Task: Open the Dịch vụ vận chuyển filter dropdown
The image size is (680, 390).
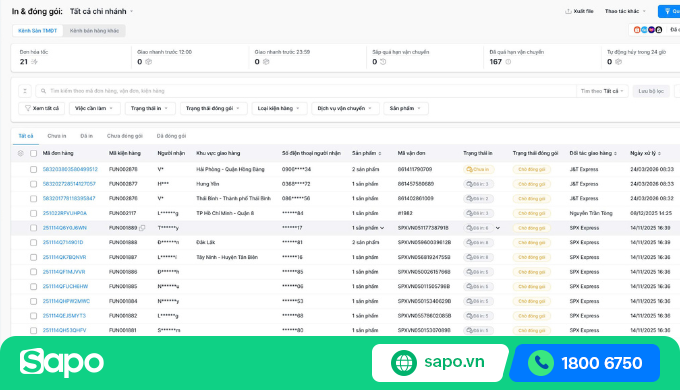Action: 345,108
